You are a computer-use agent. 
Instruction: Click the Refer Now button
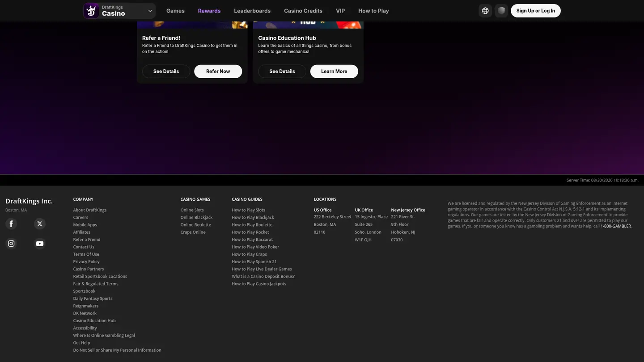point(218,72)
